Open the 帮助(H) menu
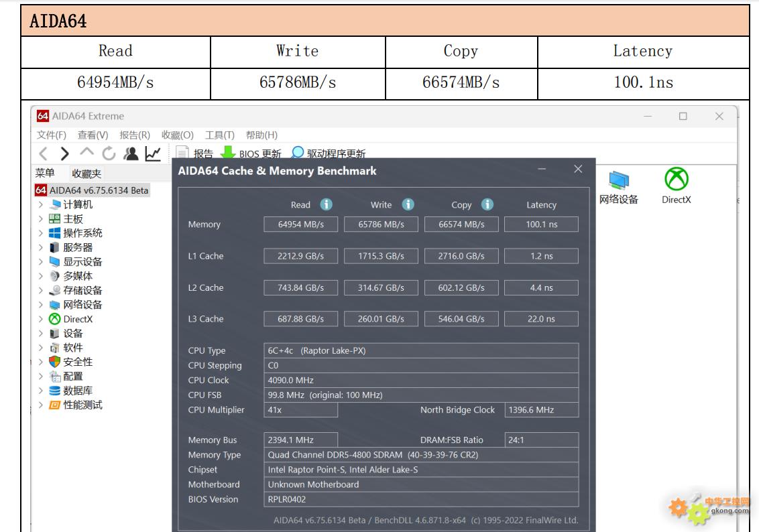759x532 pixels. coord(261,135)
